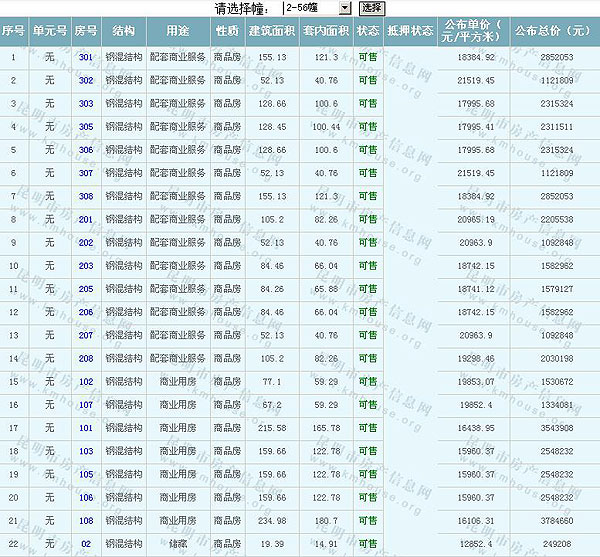Image resolution: width=600 pixels, height=557 pixels.
Task: Open room 02 link in last row
Action: pyautogui.click(x=86, y=543)
